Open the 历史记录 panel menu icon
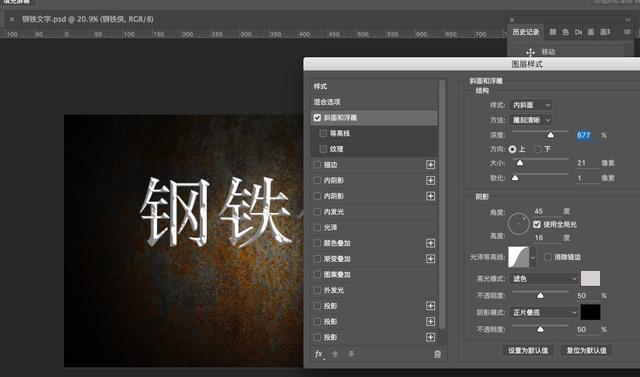 pyautogui.click(x=627, y=31)
